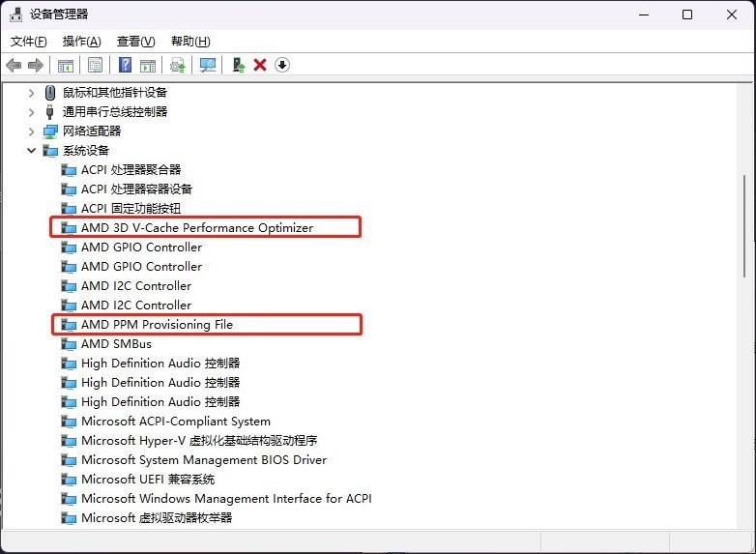Click the enable device green arrow icon

coord(238,65)
